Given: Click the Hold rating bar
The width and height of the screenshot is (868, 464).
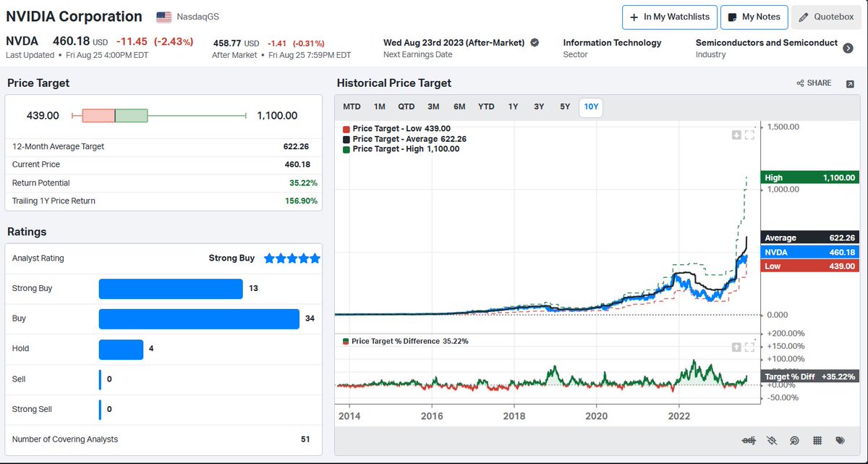Looking at the screenshot, I should click(121, 349).
